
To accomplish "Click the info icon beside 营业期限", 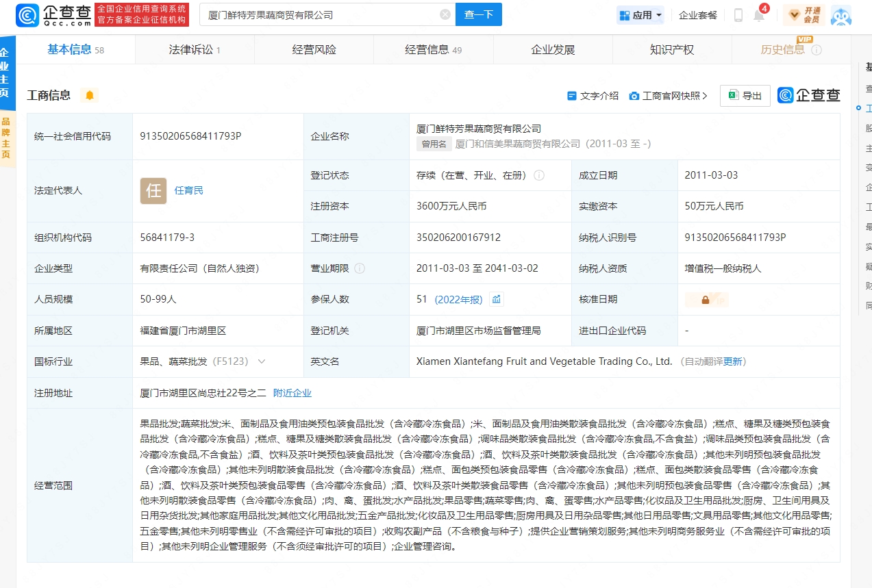I will click(360, 268).
